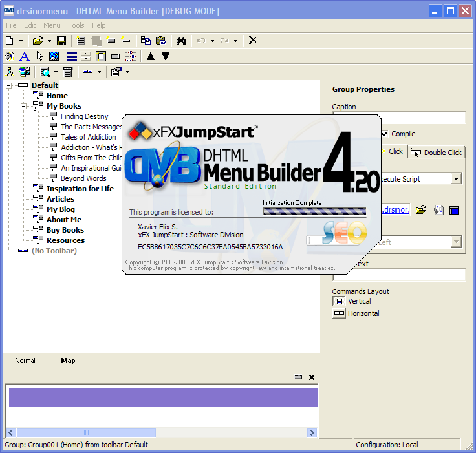Click the black Move Up arrow
This screenshot has width=476, height=453.
(151, 56)
